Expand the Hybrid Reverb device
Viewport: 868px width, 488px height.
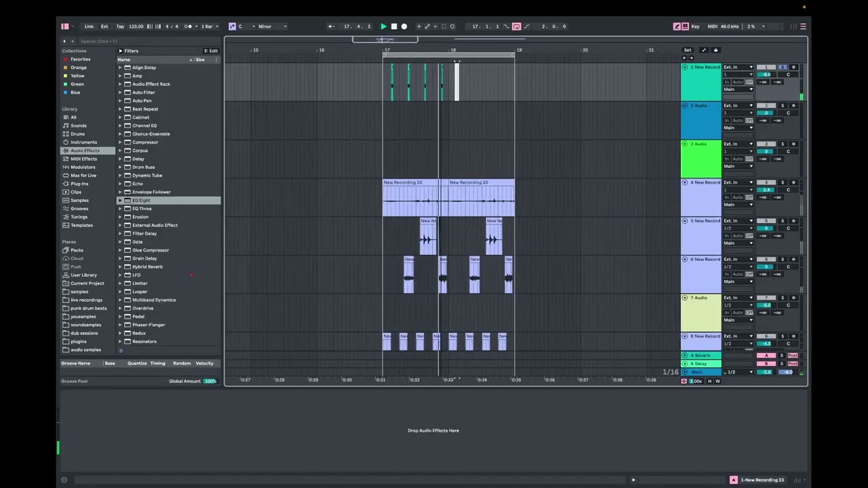pos(120,266)
